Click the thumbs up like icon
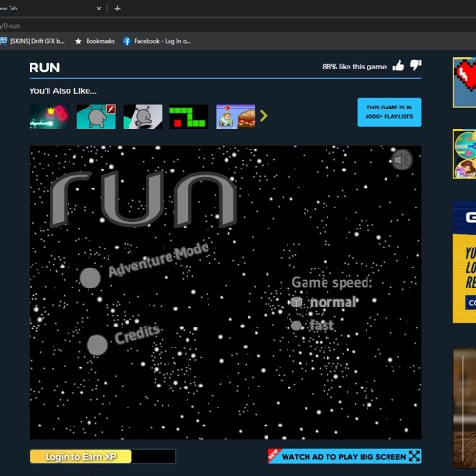Image resolution: width=476 pixels, height=476 pixels. coord(398,66)
